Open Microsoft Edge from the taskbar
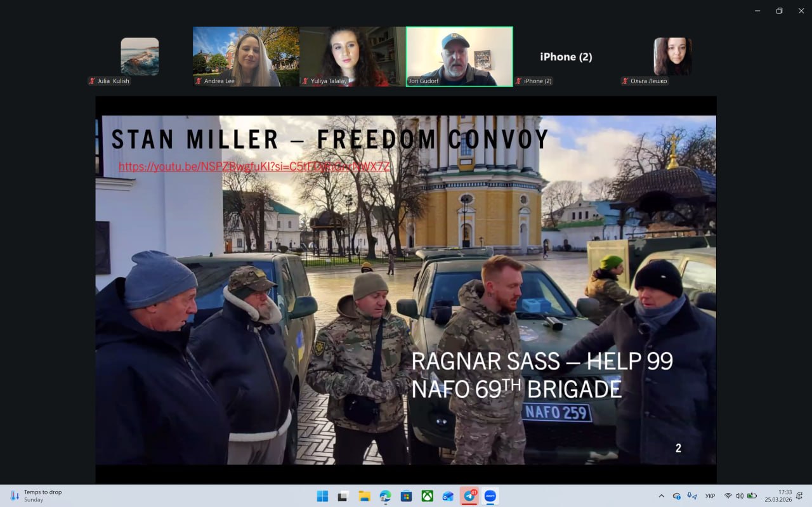Viewport: 812px width, 507px height. [385, 496]
